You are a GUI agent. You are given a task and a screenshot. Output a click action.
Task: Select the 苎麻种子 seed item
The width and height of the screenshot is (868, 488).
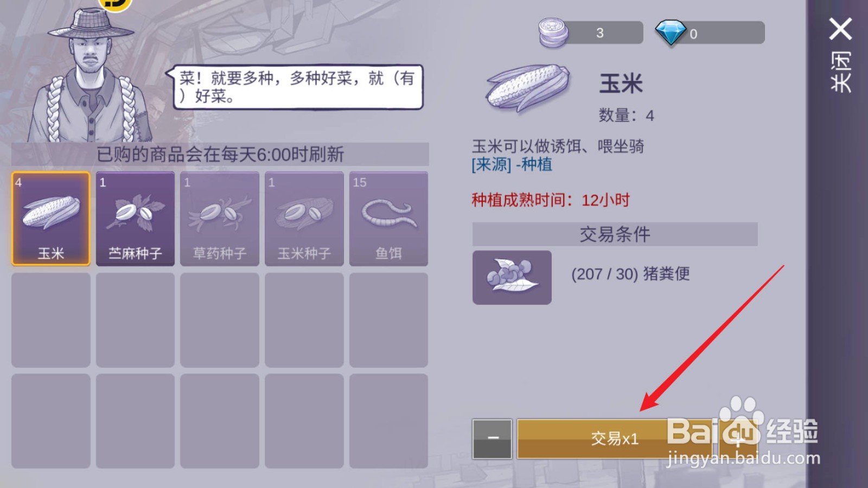point(135,219)
